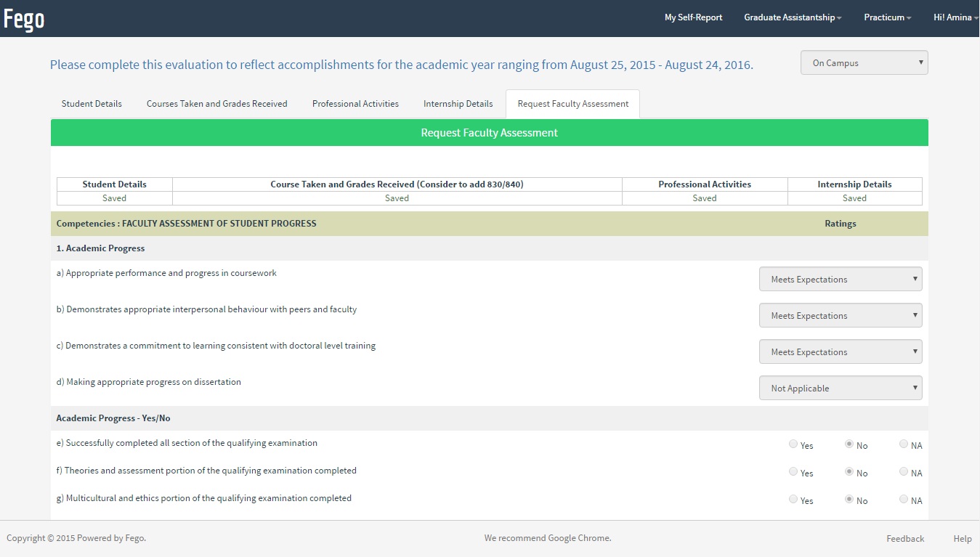Expand Graduate Assistantship menu
Viewport: 980px width, 557px height.
792,17
